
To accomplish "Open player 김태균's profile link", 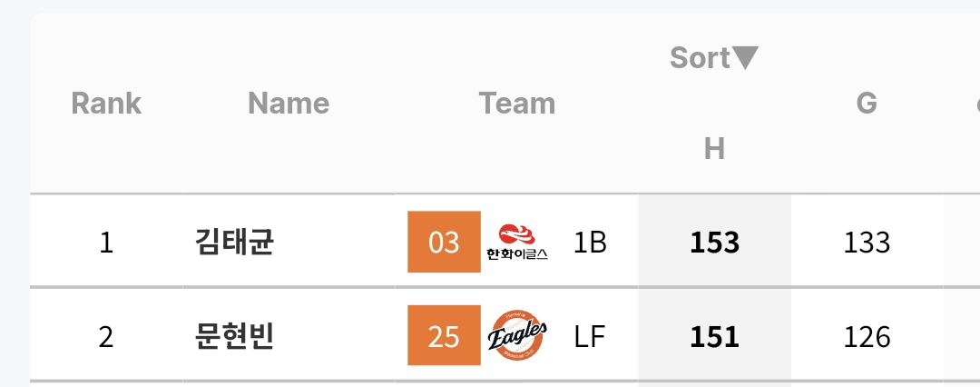I will (x=235, y=243).
